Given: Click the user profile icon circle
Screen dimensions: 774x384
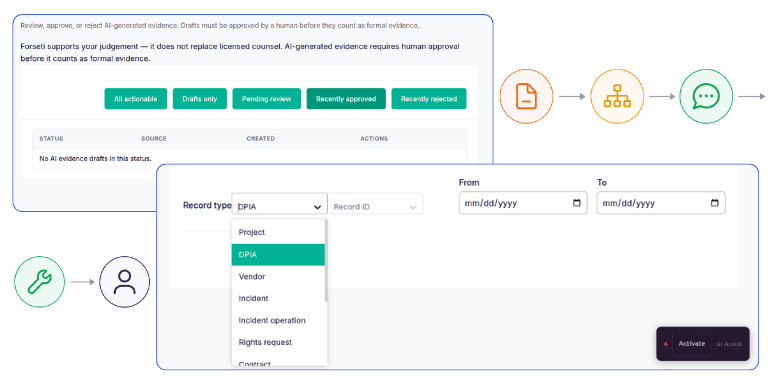Looking at the screenshot, I should coord(124,282).
